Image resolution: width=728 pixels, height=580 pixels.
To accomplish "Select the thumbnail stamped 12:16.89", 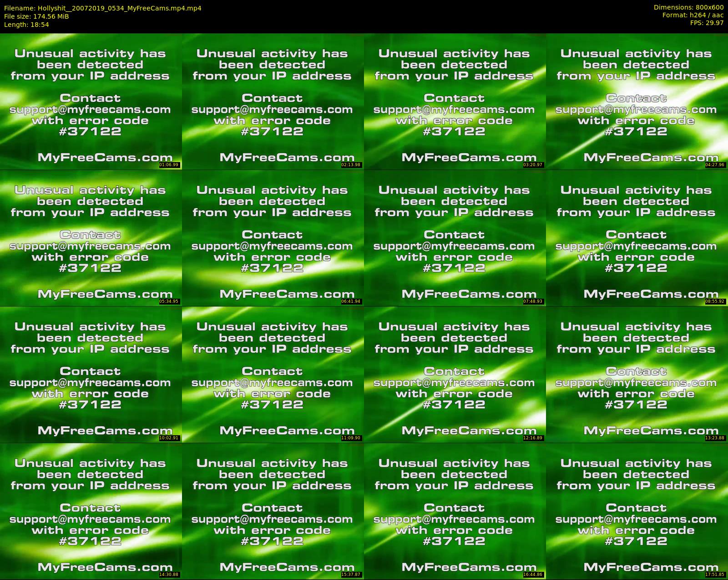I will 455,374.
